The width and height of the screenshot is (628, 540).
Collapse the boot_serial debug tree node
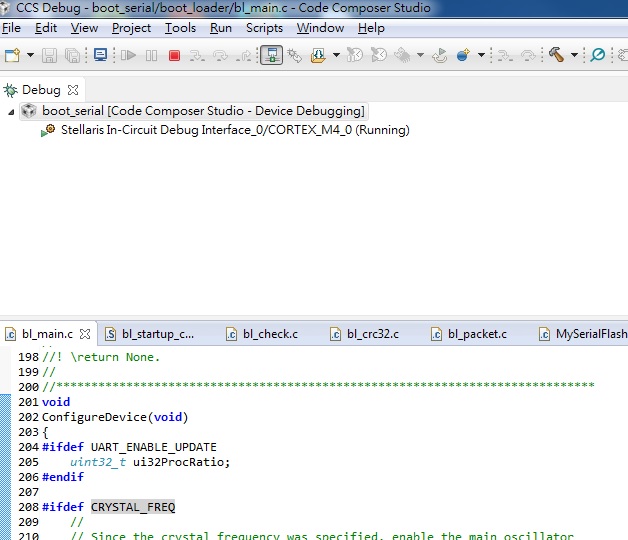pos(11,112)
